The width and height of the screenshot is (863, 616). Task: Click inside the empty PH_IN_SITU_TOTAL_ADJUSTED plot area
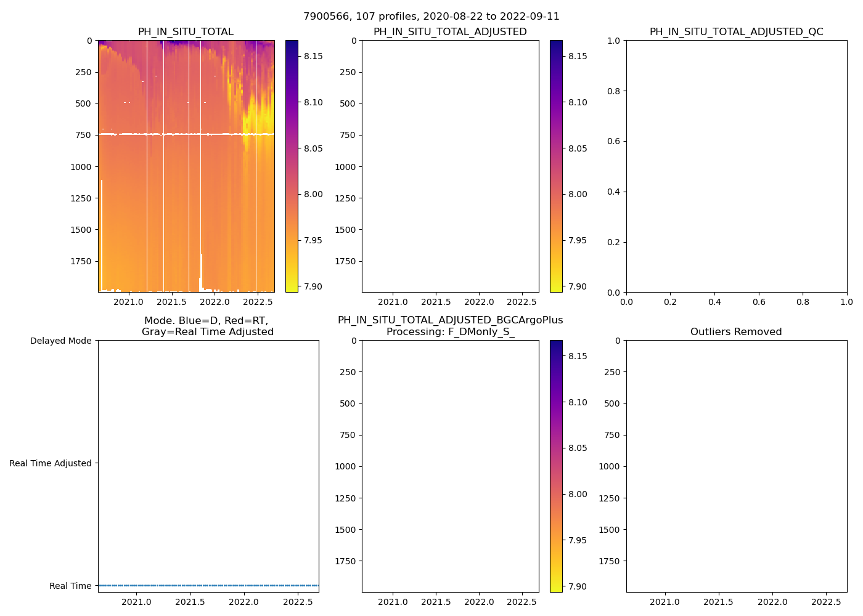tap(450, 166)
